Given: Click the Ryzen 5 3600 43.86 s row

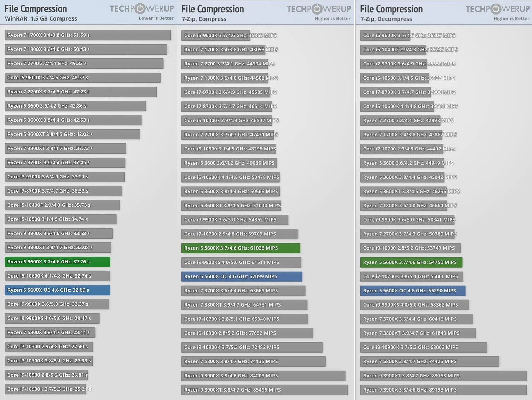Looking at the screenshot, I should click(x=75, y=106).
